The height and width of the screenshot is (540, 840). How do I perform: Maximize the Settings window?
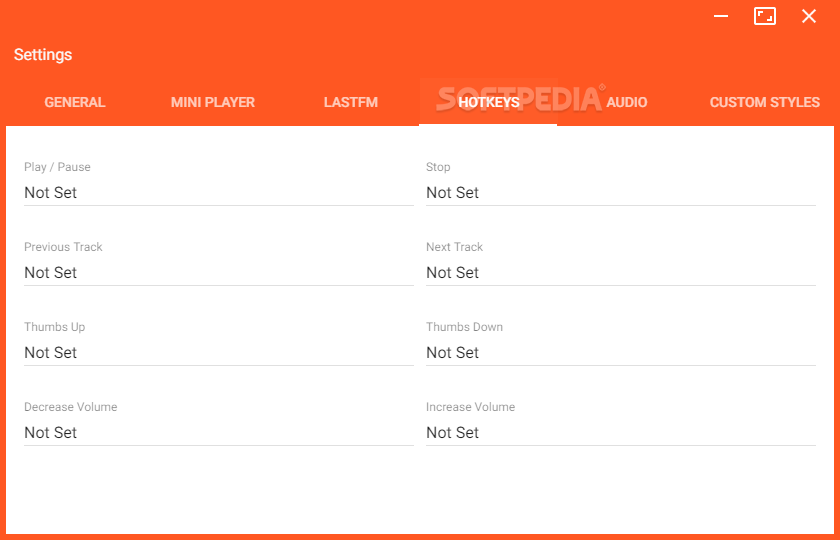(764, 16)
